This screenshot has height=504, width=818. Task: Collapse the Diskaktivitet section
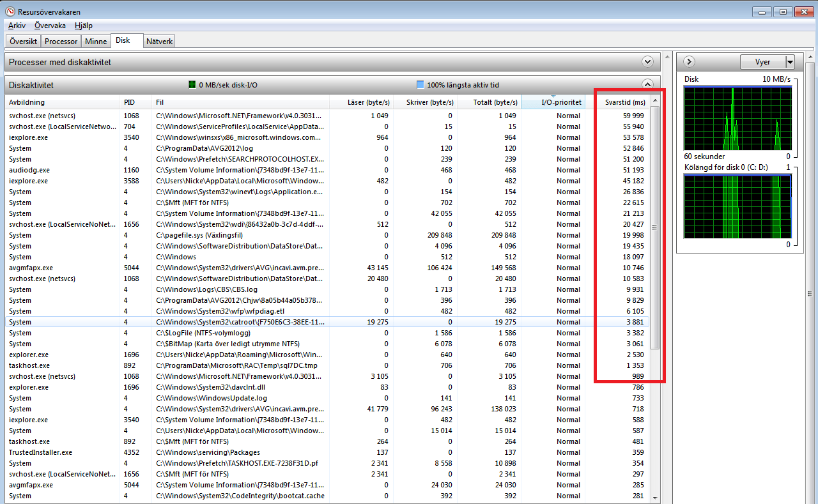coord(647,84)
